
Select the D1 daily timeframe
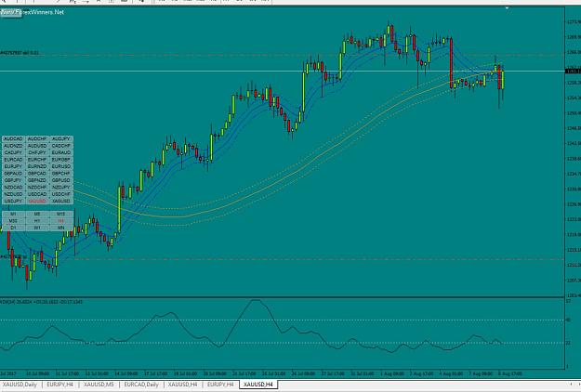click(x=13, y=228)
